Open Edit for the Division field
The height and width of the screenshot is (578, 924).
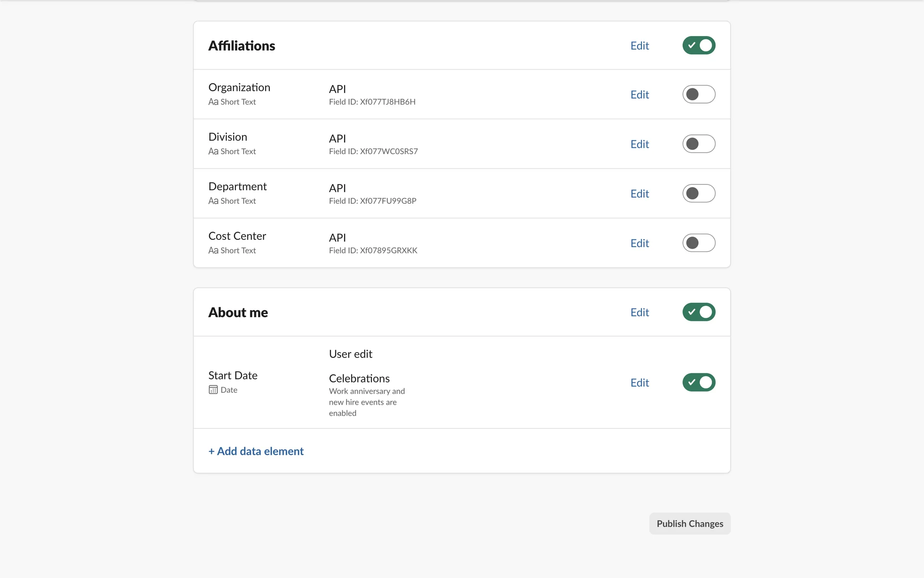pos(640,144)
